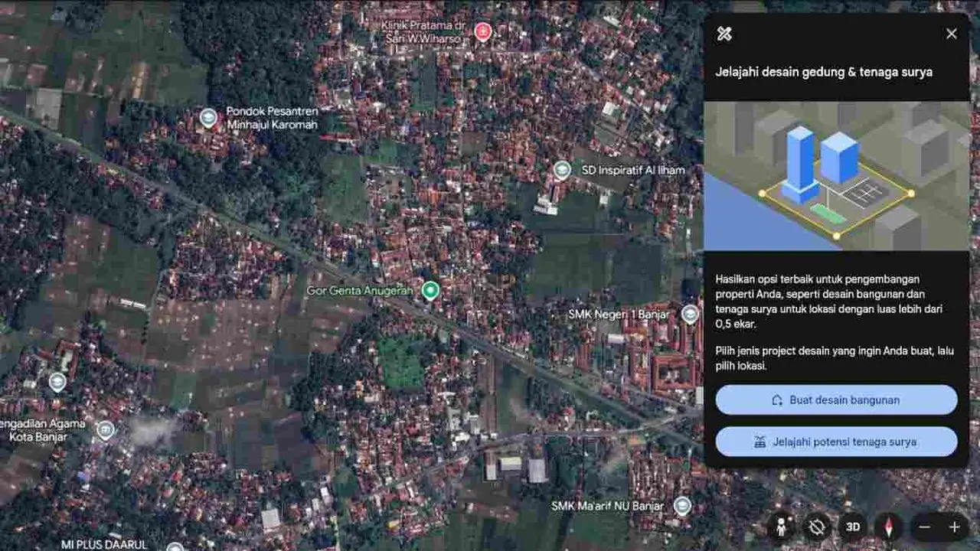980x551 pixels.
Task: Toggle the 3D view button
Action: click(853, 527)
